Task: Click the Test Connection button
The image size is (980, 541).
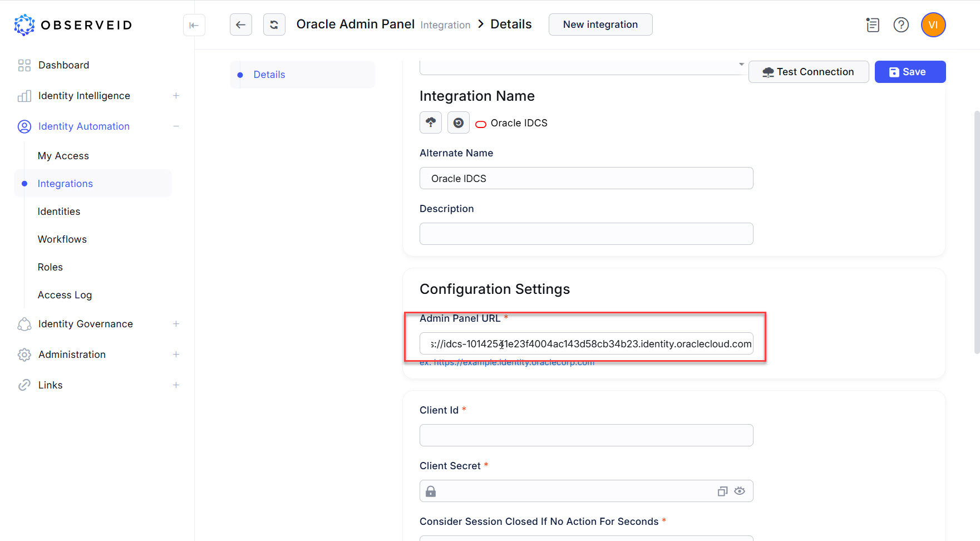Action: click(x=808, y=71)
